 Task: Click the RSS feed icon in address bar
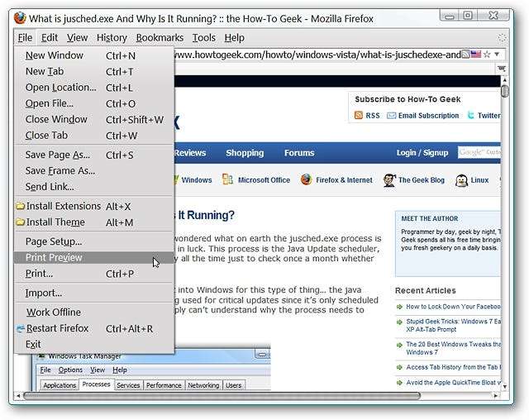[x=465, y=55]
